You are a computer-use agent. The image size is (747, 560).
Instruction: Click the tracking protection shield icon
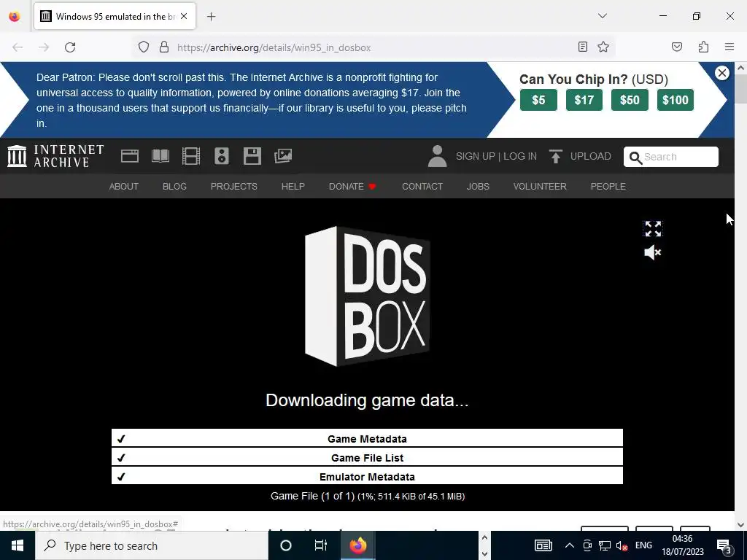click(x=144, y=47)
